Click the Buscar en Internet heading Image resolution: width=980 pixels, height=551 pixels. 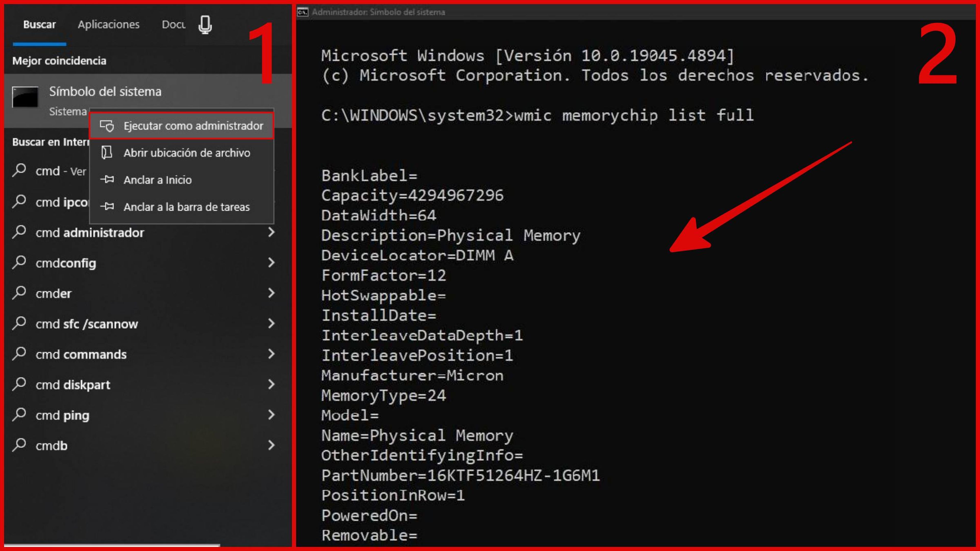pyautogui.click(x=51, y=142)
